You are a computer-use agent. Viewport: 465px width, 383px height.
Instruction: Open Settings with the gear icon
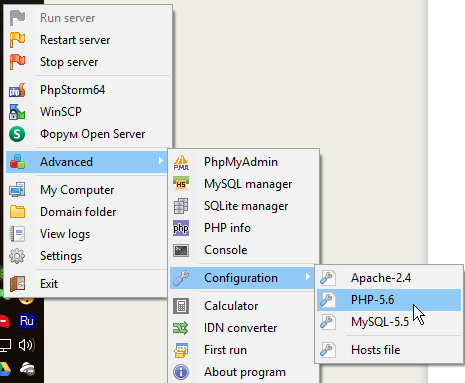click(x=17, y=256)
